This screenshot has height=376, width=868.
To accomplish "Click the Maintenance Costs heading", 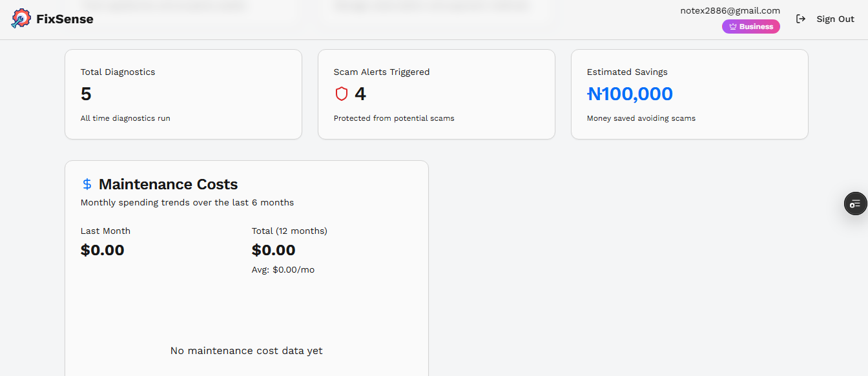I will click(168, 184).
